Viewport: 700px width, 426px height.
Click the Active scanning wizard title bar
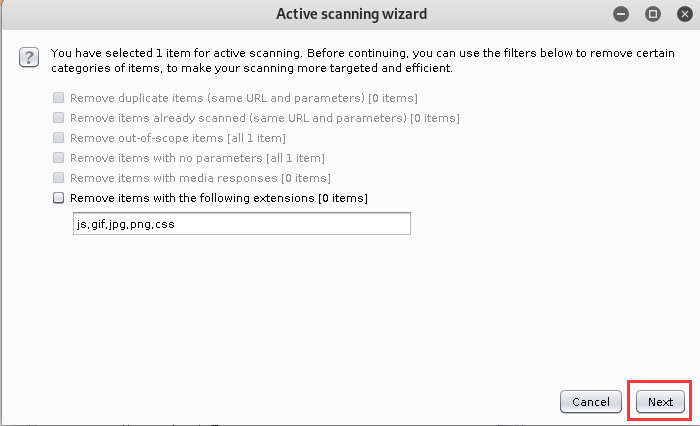[350, 14]
